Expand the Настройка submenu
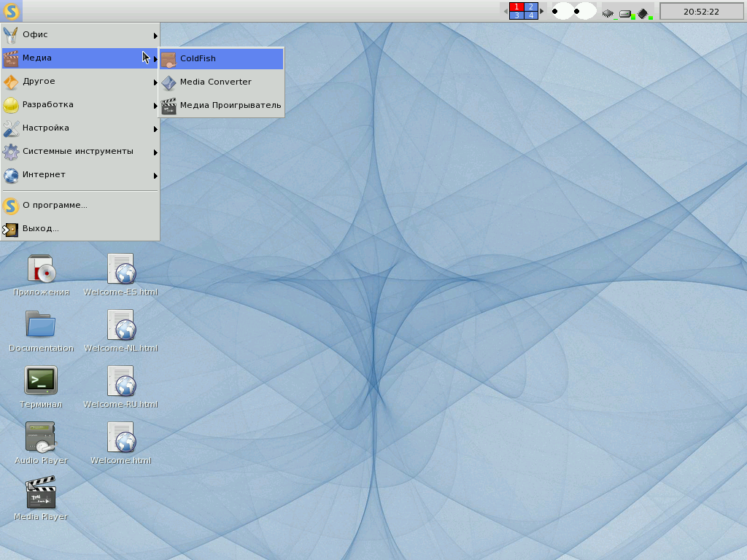This screenshot has height=560, width=747. coord(80,128)
